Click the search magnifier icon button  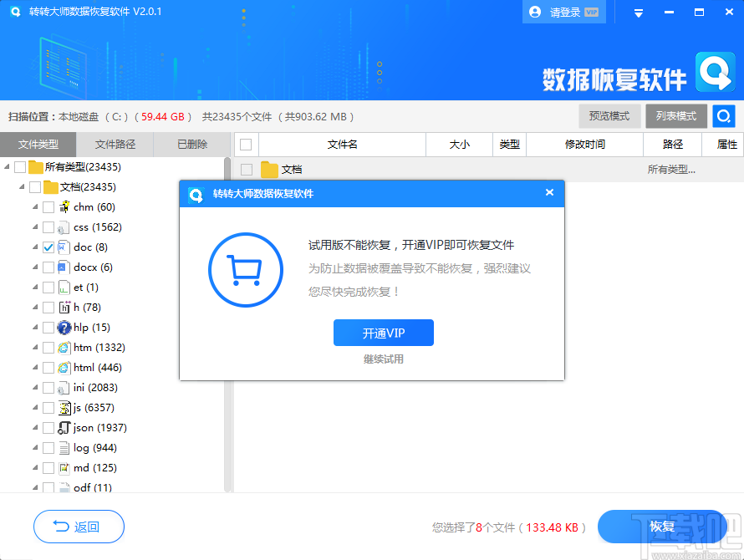[x=724, y=116]
